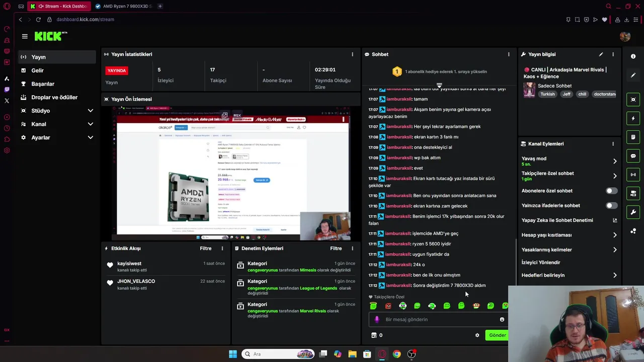This screenshot has height=362, width=644.
Task: Toggle the lightning bolt widget icon
Action: [x=633, y=118]
